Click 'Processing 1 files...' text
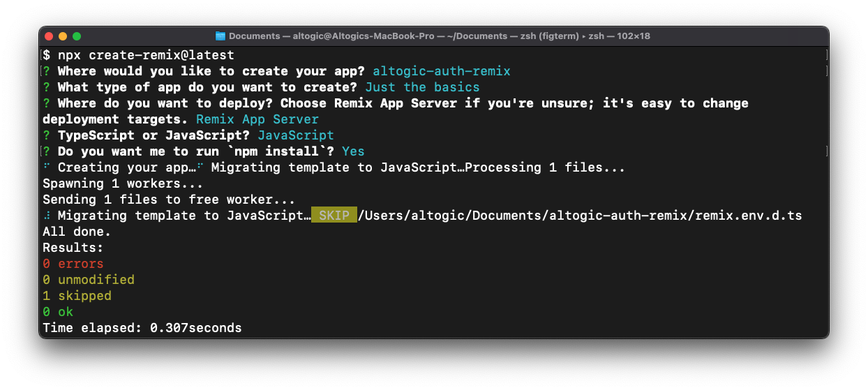This screenshot has height=390, width=868. (545, 167)
